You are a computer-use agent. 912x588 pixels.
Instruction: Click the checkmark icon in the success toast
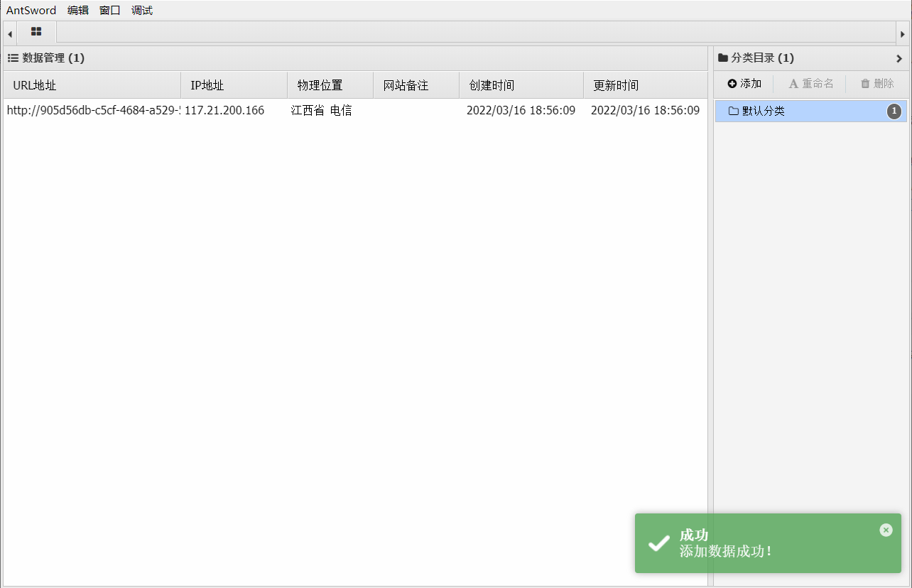[657, 543]
